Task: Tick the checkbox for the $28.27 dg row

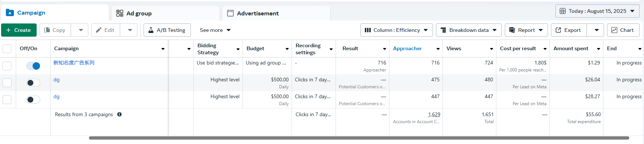Action: click(x=7, y=100)
